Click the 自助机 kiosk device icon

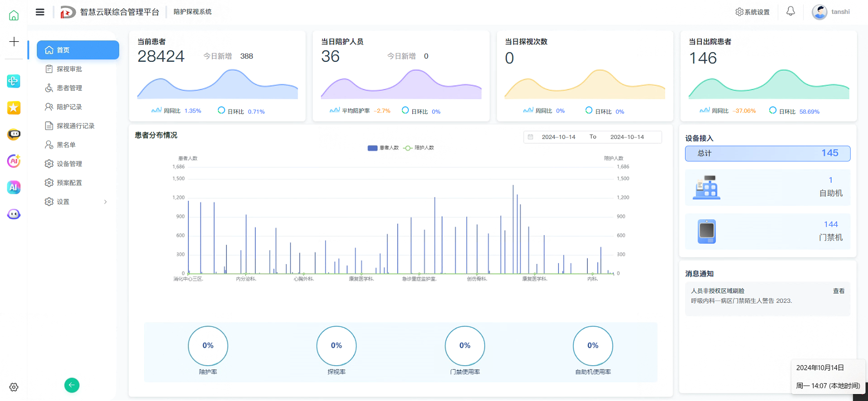tap(706, 188)
